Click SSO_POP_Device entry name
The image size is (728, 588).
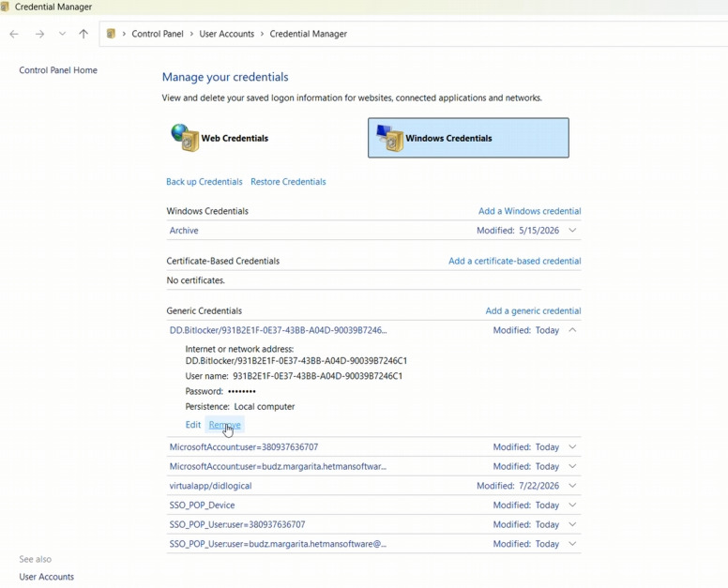(x=202, y=505)
